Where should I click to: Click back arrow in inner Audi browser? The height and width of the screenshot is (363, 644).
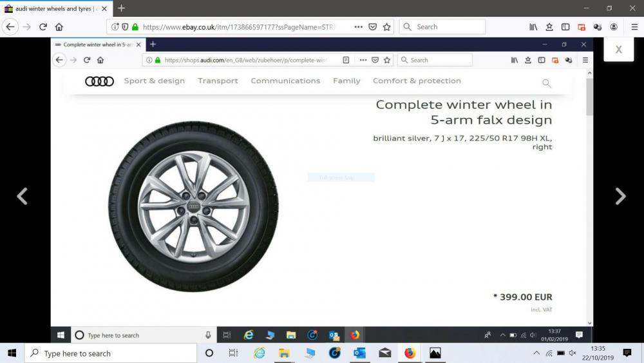59,60
